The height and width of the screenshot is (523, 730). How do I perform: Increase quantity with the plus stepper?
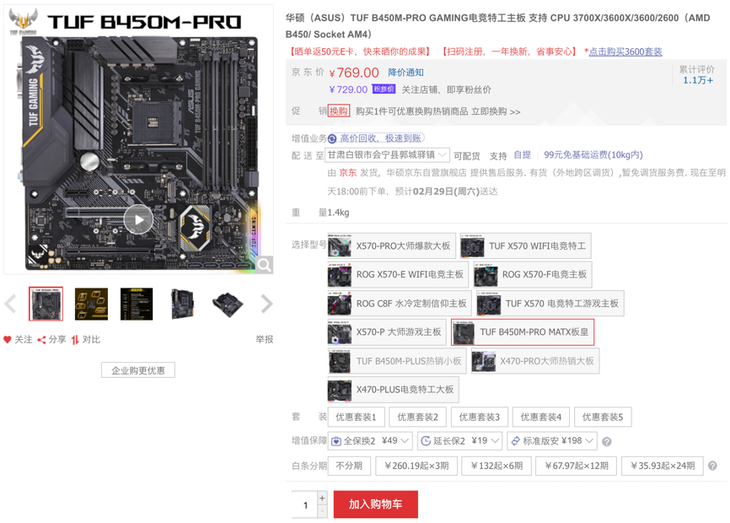pyautogui.click(x=322, y=498)
